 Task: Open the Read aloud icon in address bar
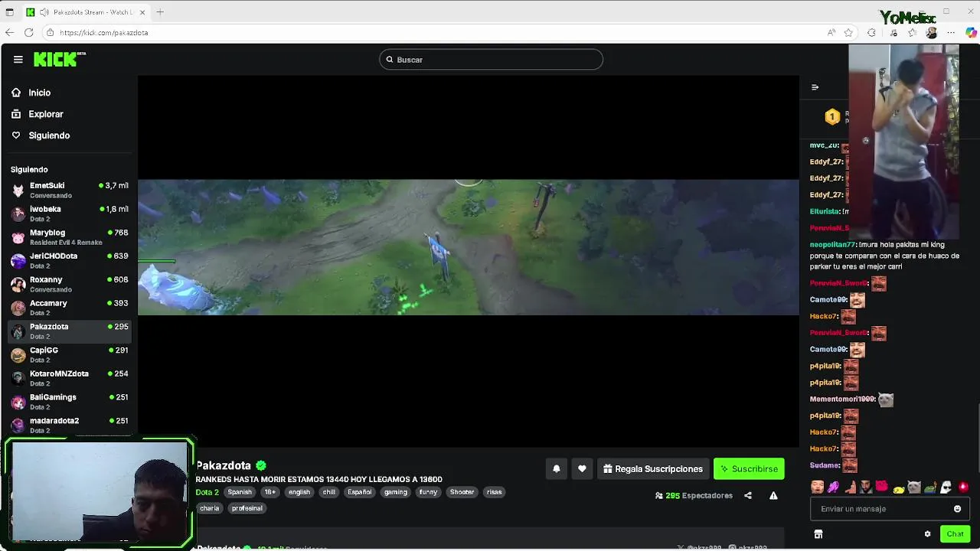(831, 33)
